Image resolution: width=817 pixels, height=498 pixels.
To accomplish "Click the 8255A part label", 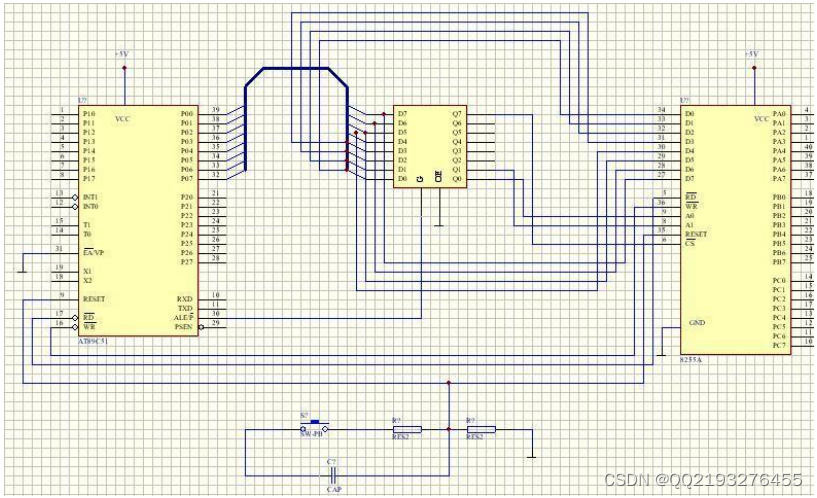I will (x=691, y=360).
